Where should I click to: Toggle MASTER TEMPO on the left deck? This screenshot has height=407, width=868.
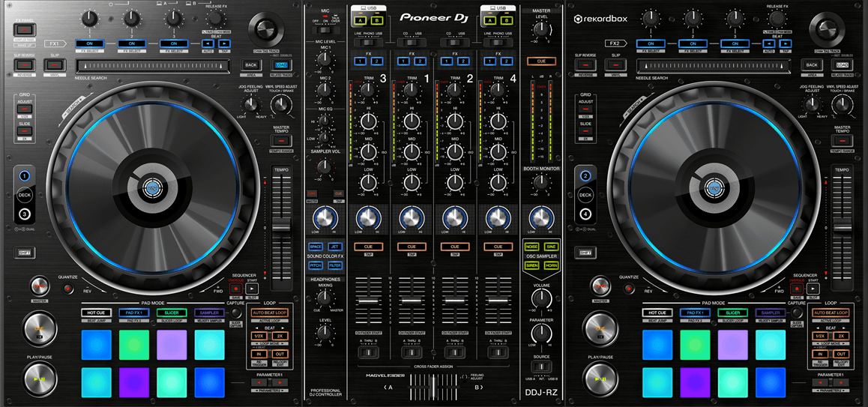[280, 141]
